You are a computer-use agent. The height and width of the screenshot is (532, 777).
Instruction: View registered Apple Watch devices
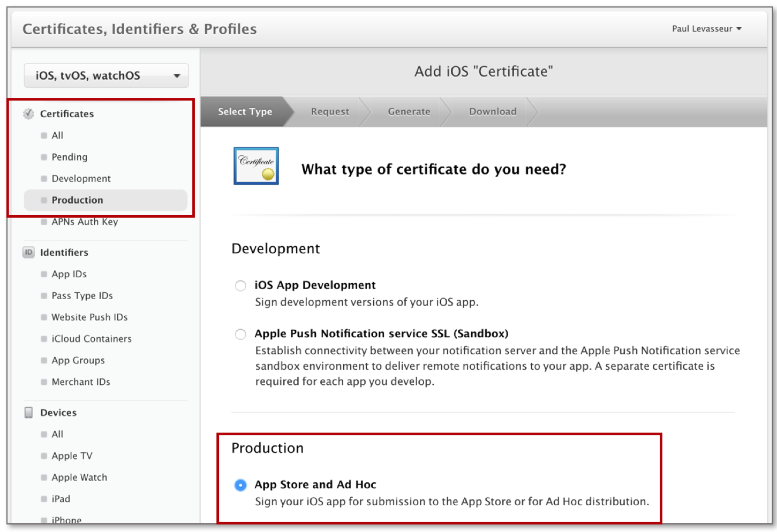[x=79, y=477]
